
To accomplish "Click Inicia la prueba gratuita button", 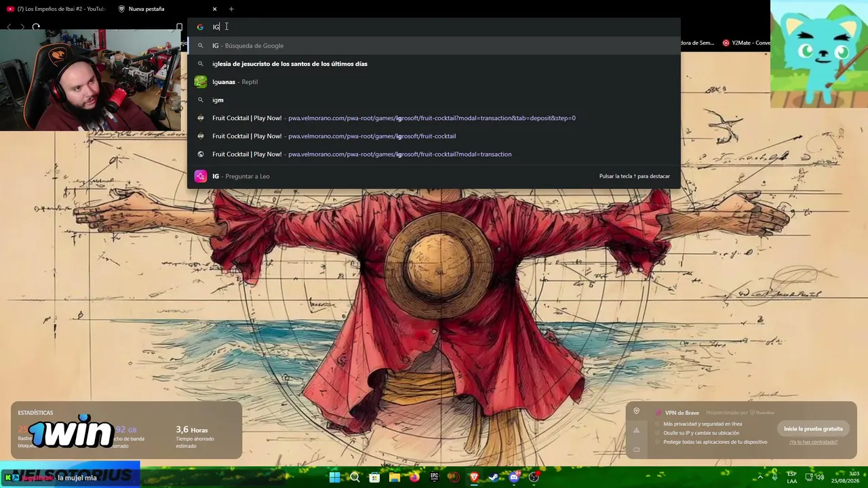I will (x=813, y=428).
